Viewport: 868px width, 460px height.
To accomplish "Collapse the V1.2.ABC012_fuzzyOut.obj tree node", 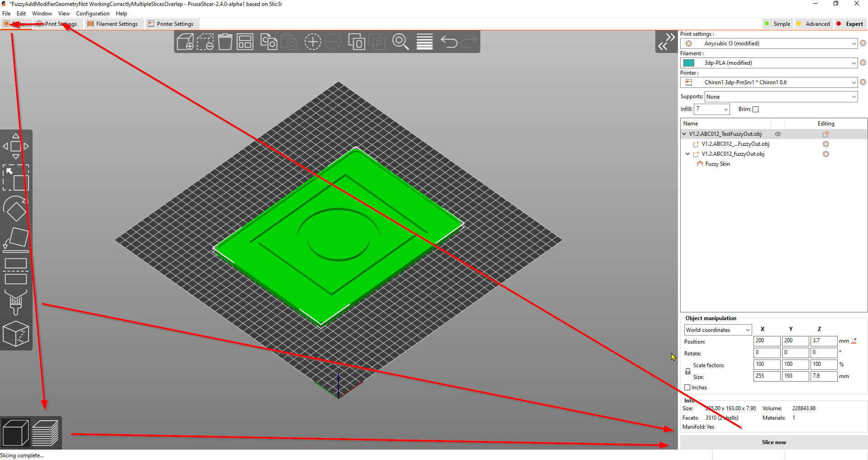I will pos(688,154).
